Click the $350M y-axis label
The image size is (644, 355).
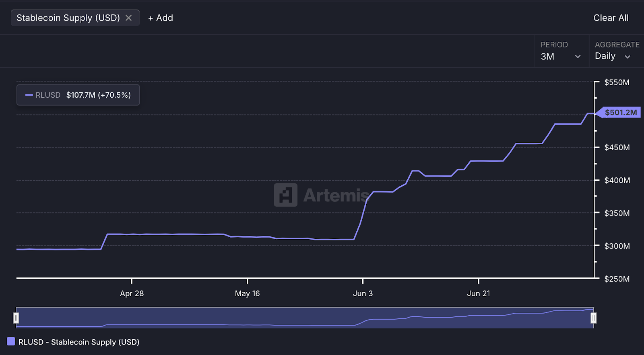coord(617,213)
